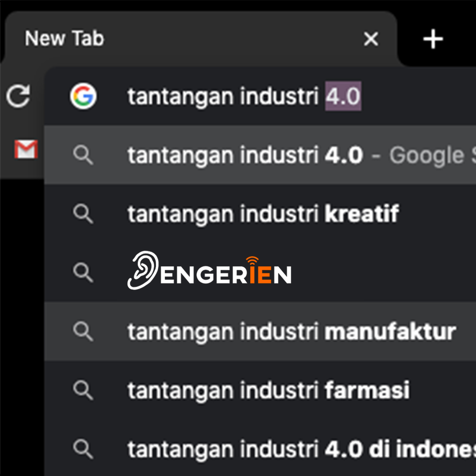Screen dimensions: 476x476
Task: Click the Google logo in the address bar
Action: [83, 96]
